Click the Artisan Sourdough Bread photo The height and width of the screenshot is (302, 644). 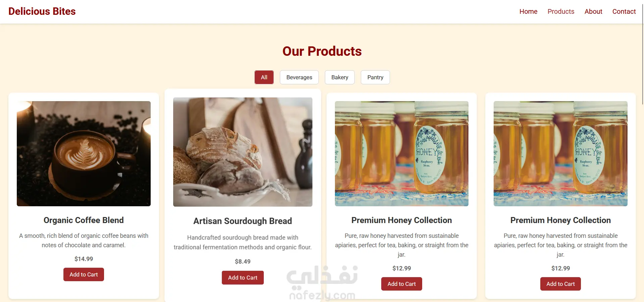pyautogui.click(x=243, y=152)
